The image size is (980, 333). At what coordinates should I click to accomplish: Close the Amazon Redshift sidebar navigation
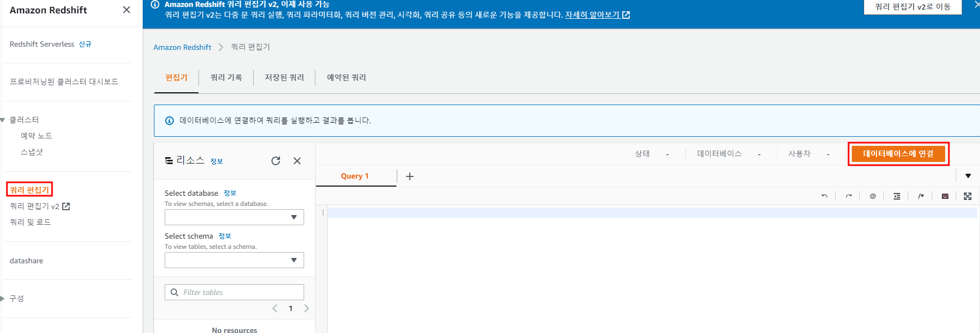pos(127,10)
